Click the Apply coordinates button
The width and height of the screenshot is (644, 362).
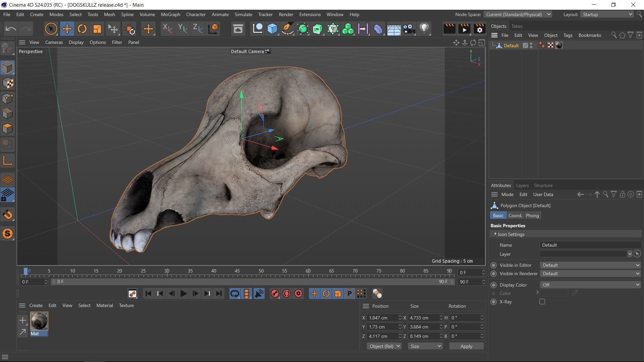pyautogui.click(x=466, y=346)
